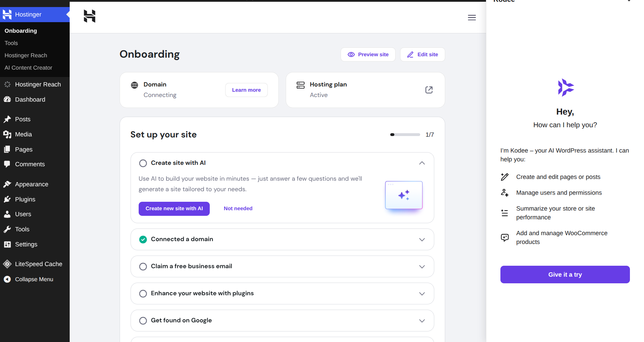The height and width of the screenshot is (342, 644).
Task: Open hosting plan external link icon
Action: pos(429,90)
